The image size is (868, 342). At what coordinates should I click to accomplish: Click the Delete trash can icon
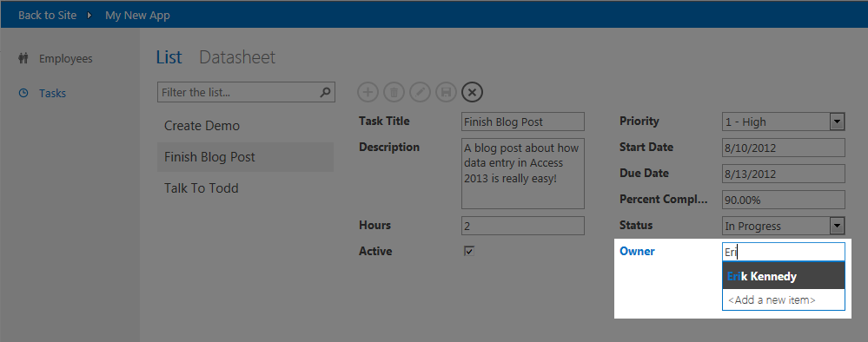(394, 92)
